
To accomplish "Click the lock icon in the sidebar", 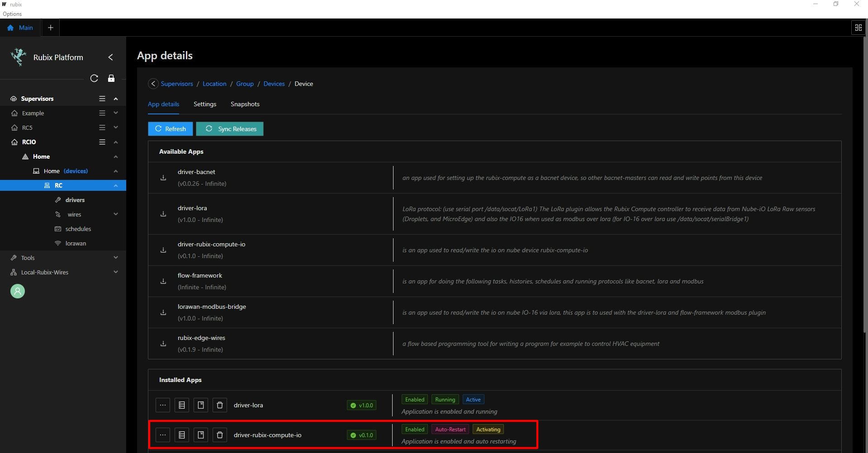I will pyautogui.click(x=111, y=78).
